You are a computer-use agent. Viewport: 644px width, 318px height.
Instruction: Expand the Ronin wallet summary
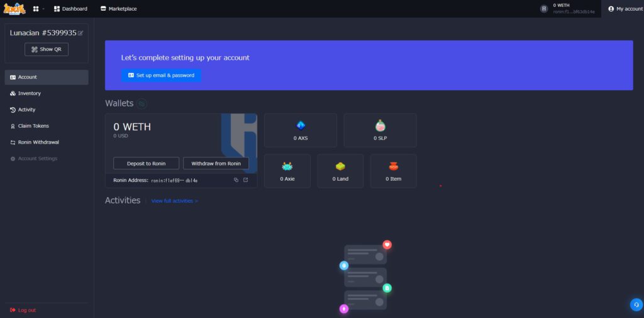coord(567,9)
